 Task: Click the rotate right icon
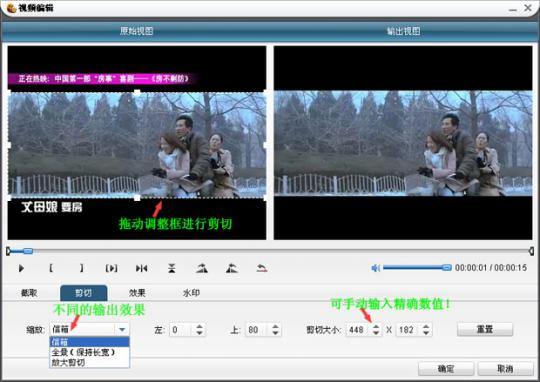point(202,268)
